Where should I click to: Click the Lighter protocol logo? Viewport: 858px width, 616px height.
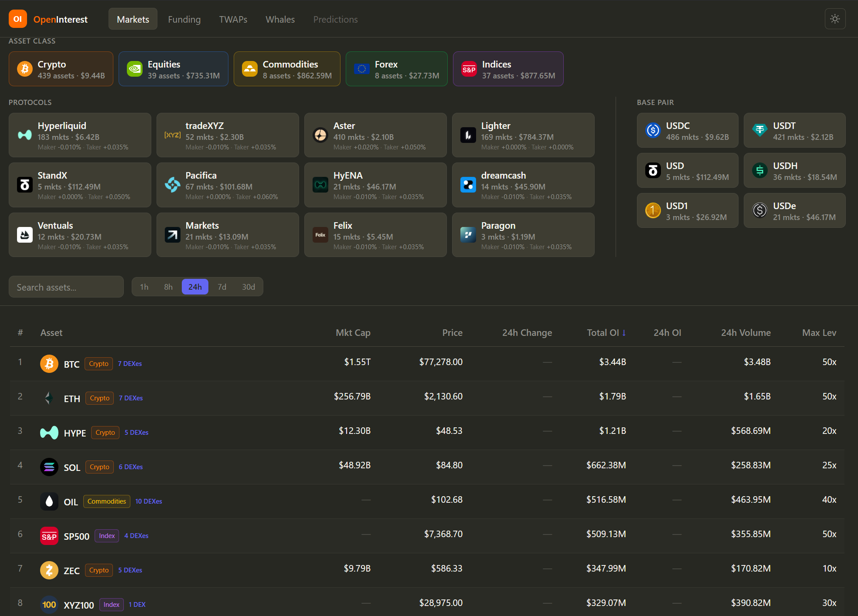[468, 135]
